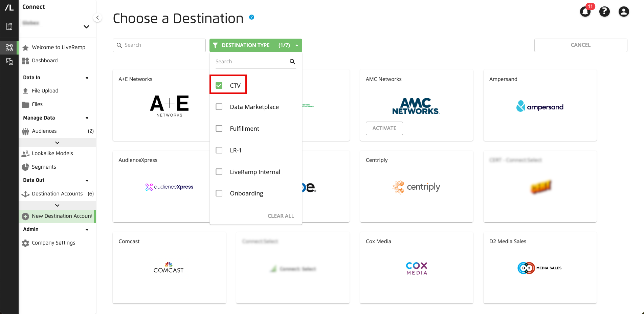Open the help question mark icon
This screenshot has height=314, width=644.
604,12
